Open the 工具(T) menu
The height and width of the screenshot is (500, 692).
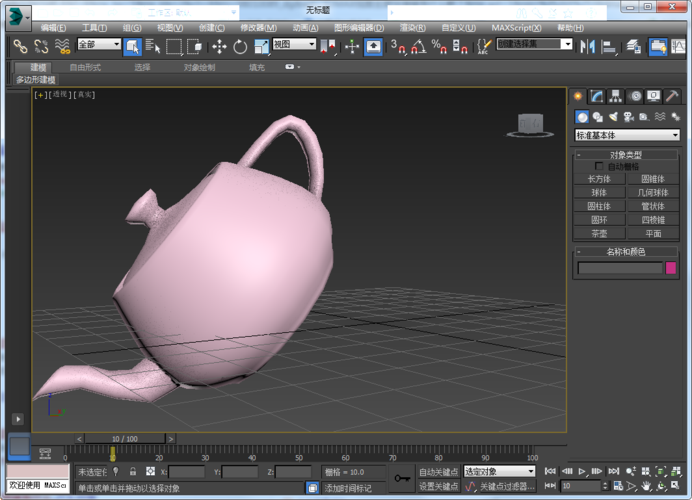[94, 28]
